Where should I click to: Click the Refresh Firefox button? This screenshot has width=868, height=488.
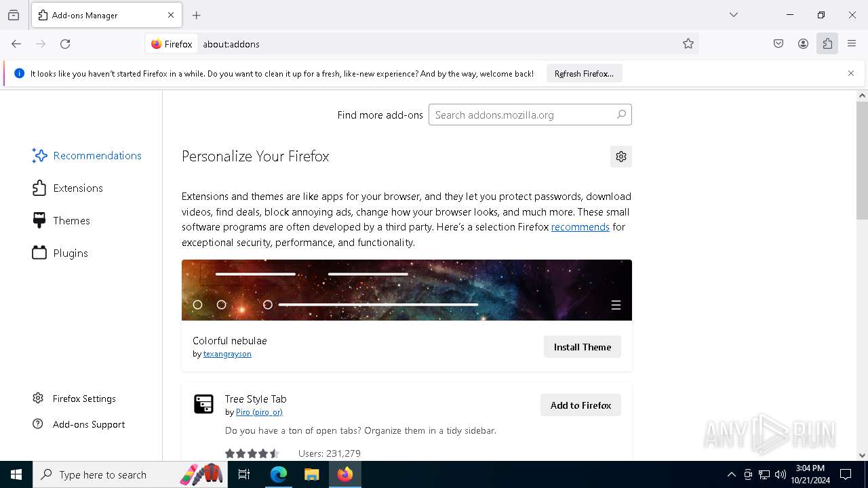[x=584, y=73]
